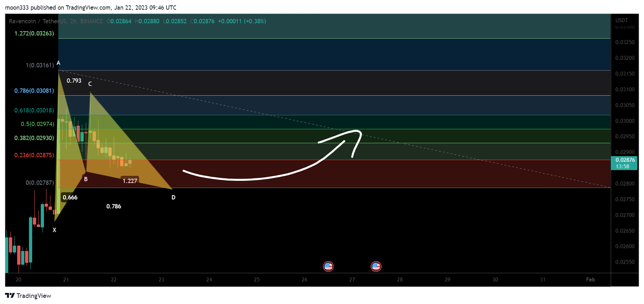This screenshot has width=644, height=304.
Task: Select the 0.786(0.03081) Fibonacci level label
Action: click(x=34, y=91)
